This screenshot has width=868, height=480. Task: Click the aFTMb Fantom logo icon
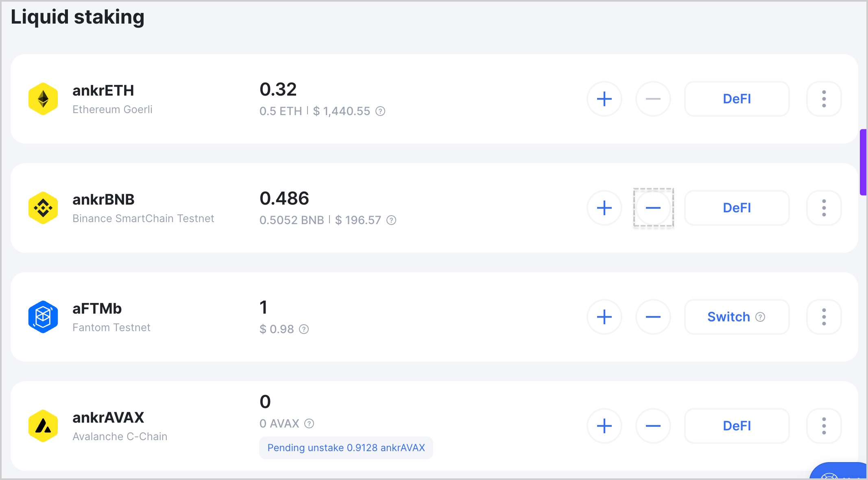pyautogui.click(x=43, y=317)
